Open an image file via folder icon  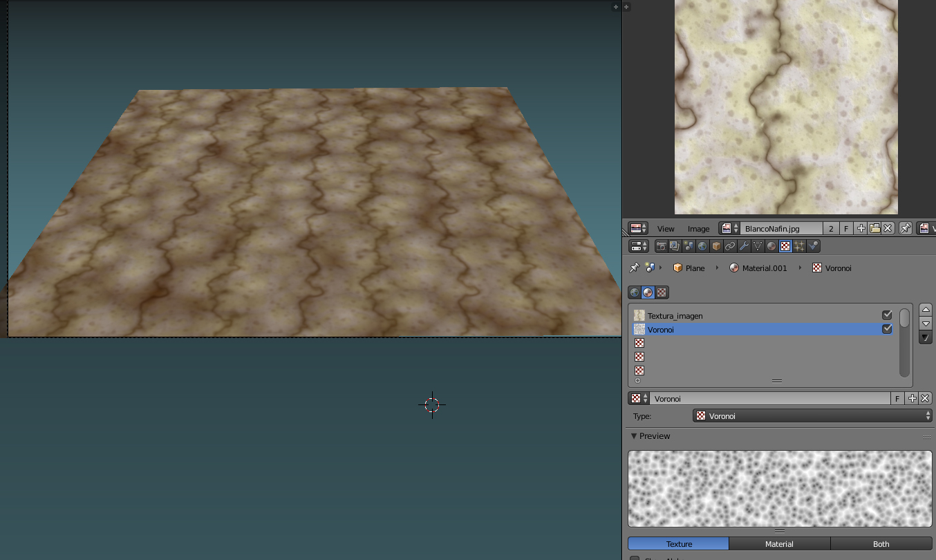tap(875, 228)
